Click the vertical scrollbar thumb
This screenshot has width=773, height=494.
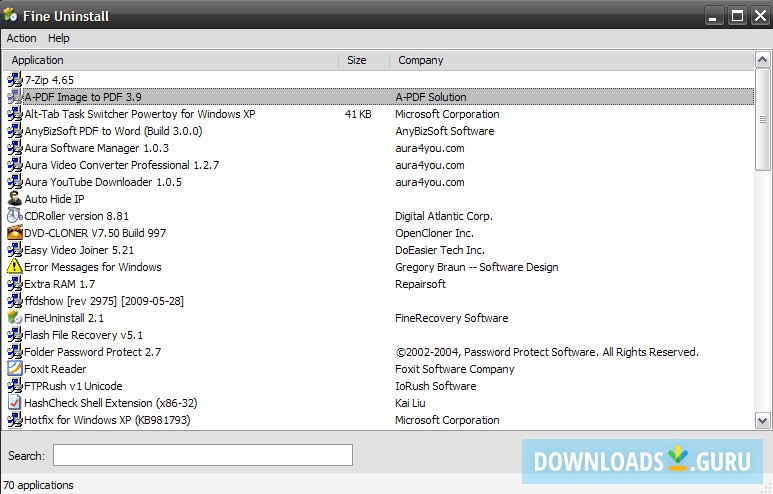pos(762,119)
